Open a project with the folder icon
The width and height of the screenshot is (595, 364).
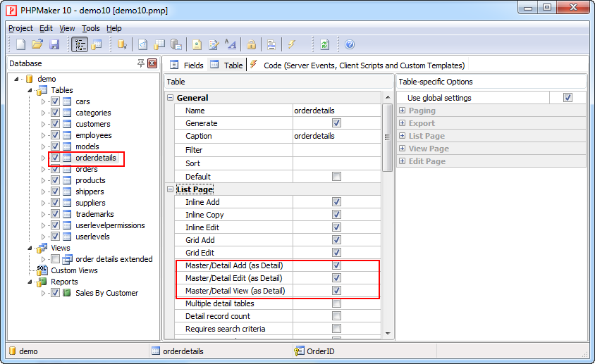37,45
